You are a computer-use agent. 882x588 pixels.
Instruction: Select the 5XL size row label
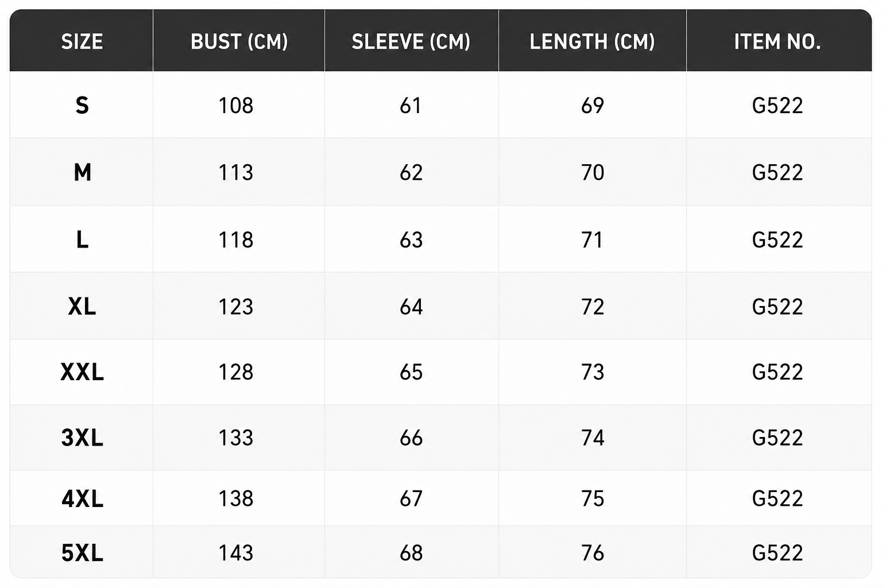click(82, 552)
